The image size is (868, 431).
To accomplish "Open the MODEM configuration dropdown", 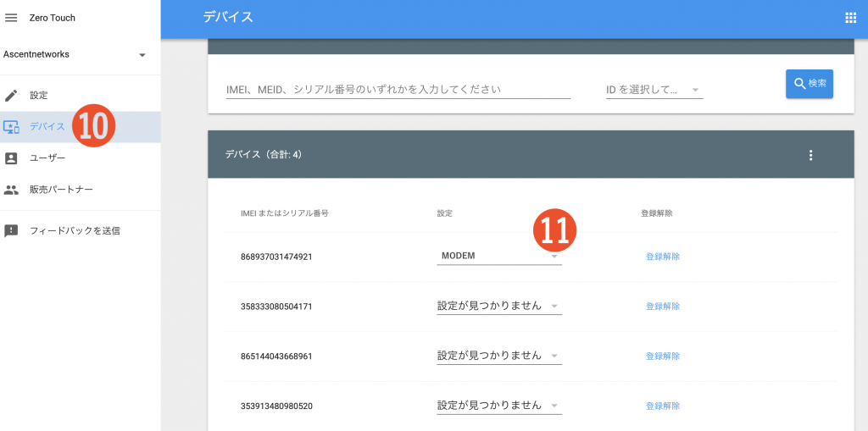I will [x=499, y=256].
